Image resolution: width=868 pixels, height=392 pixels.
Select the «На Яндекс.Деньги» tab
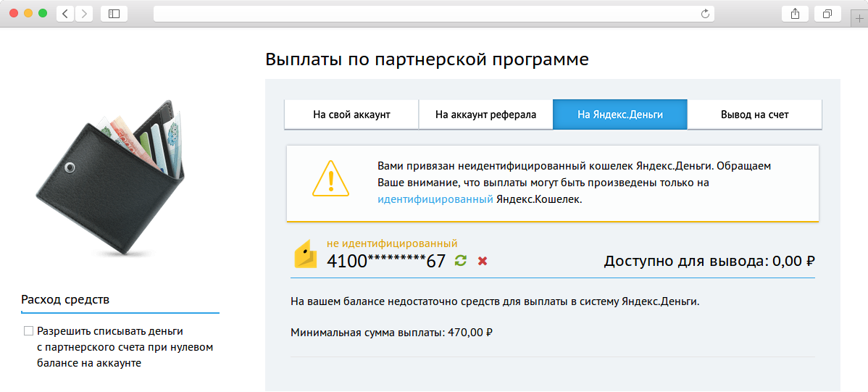pyautogui.click(x=620, y=114)
